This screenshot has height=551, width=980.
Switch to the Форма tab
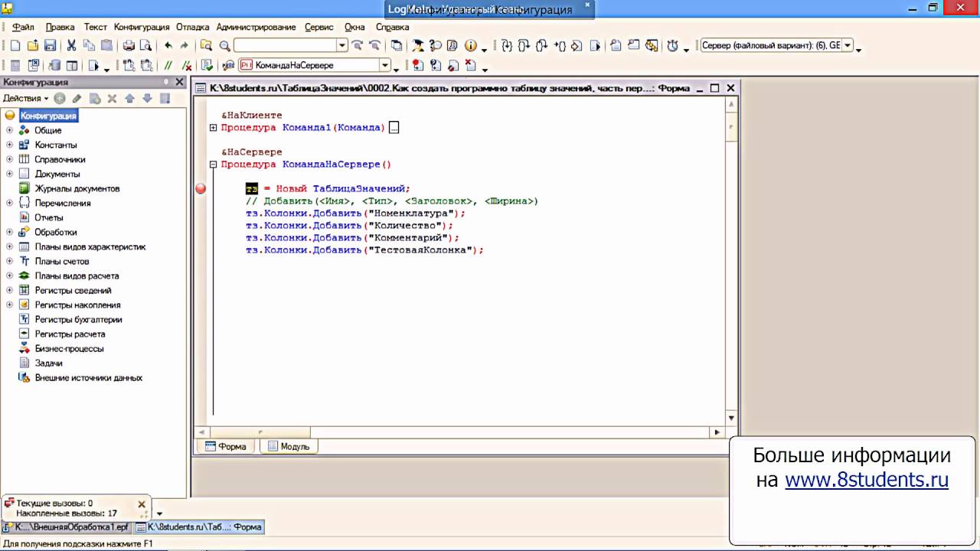coord(226,446)
